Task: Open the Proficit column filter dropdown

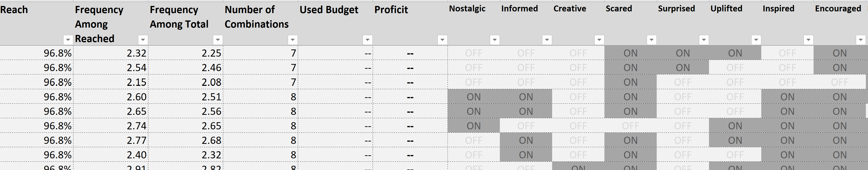Action: pos(442,40)
